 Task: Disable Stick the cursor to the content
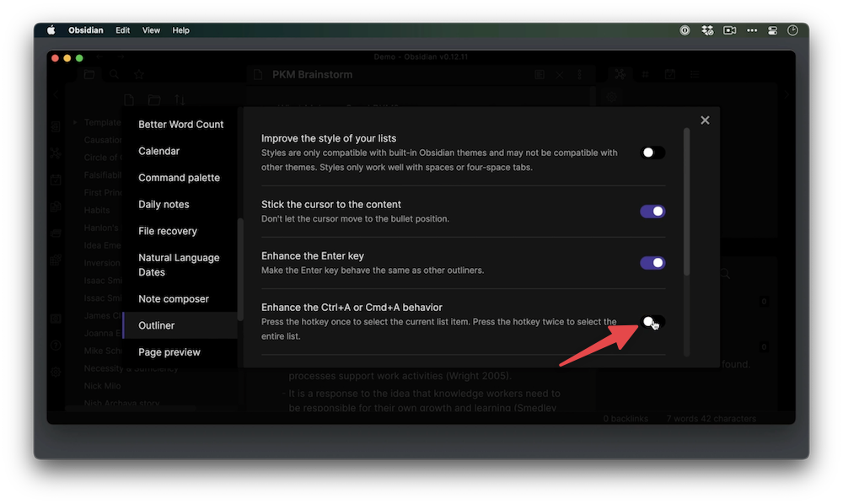652,212
